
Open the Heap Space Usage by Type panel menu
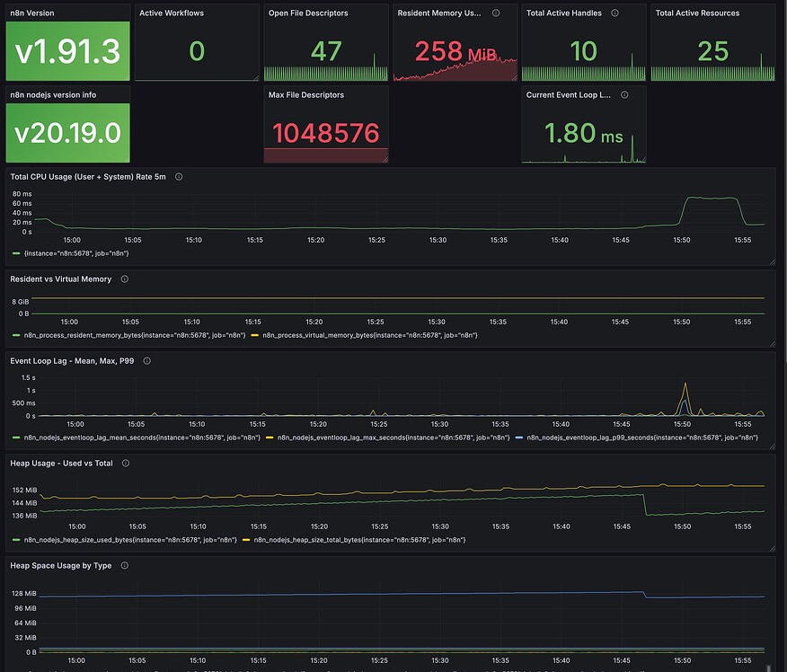[x=59, y=565]
